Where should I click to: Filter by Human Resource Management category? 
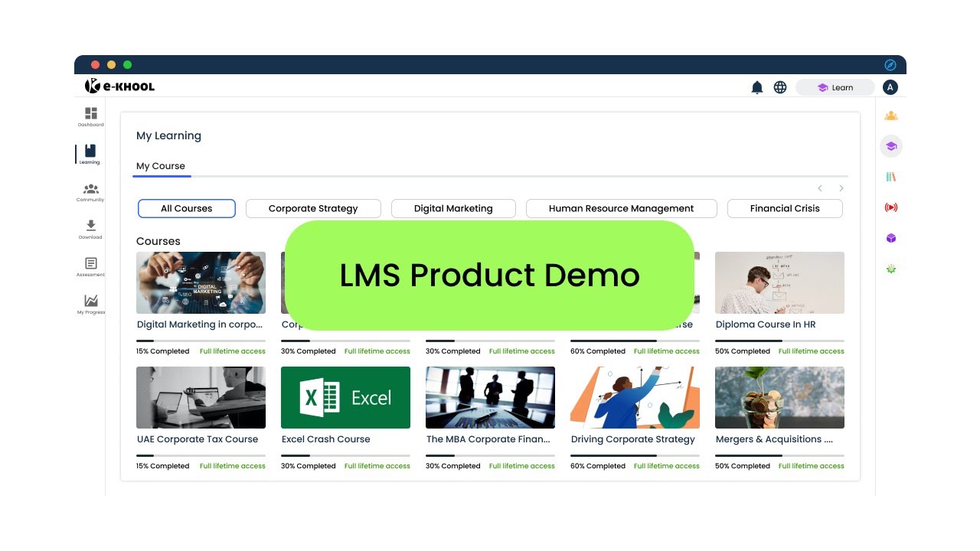click(x=622, y=208)
